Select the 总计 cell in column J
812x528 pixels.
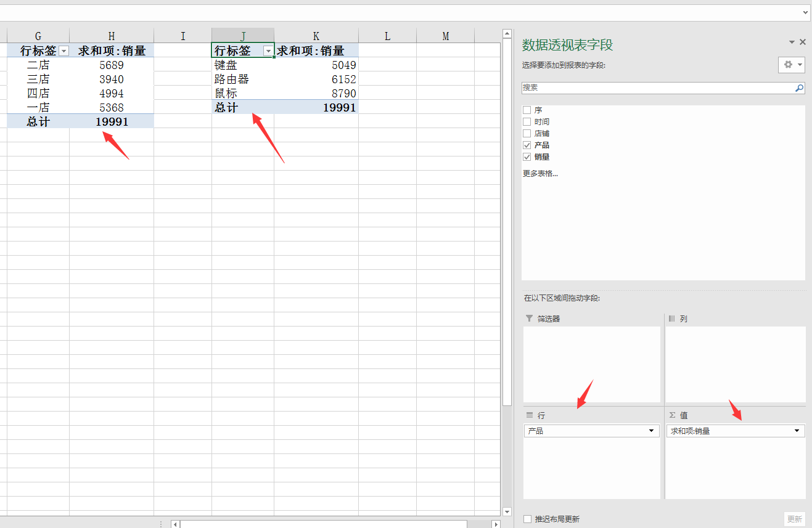[243, 107]
